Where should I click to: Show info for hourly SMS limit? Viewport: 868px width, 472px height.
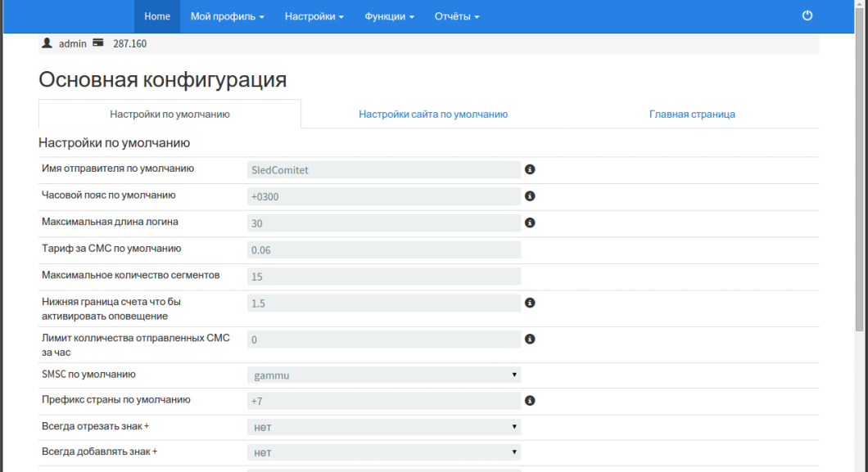tap(530, 339)
